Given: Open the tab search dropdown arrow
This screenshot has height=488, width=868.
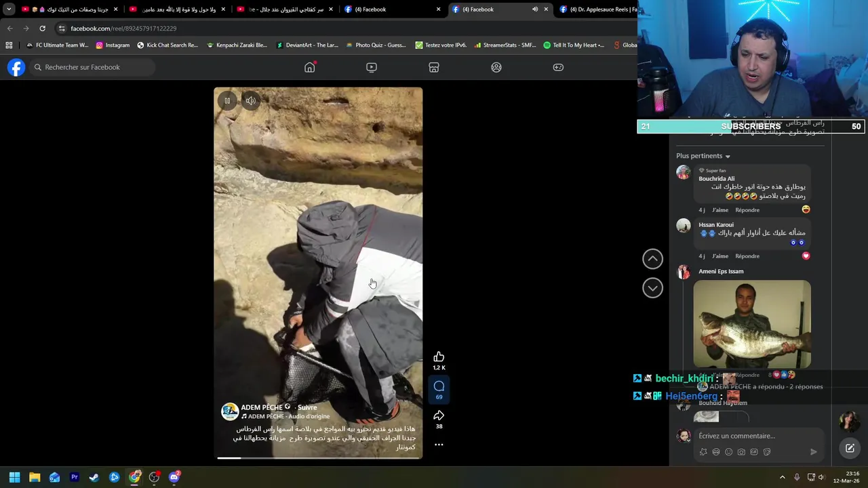Looking at the screenshot, I should pyautogui.click(x=9, y=9).
